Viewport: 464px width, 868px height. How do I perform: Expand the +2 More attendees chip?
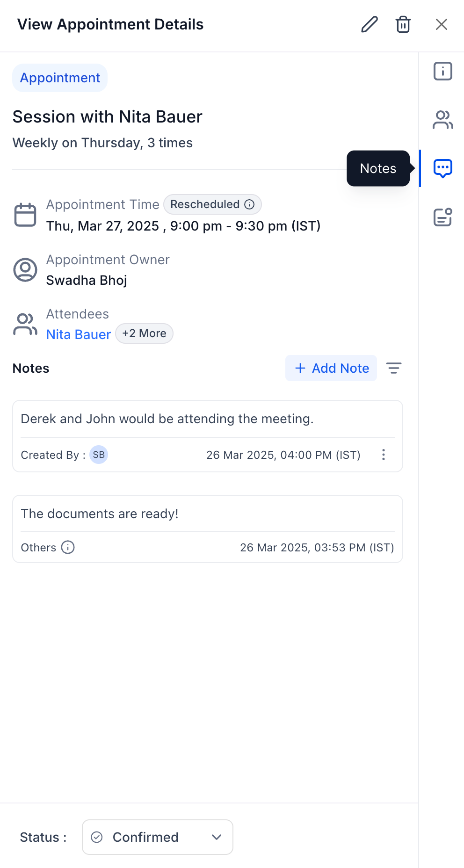pyautogui.click(x=144, y=333)
